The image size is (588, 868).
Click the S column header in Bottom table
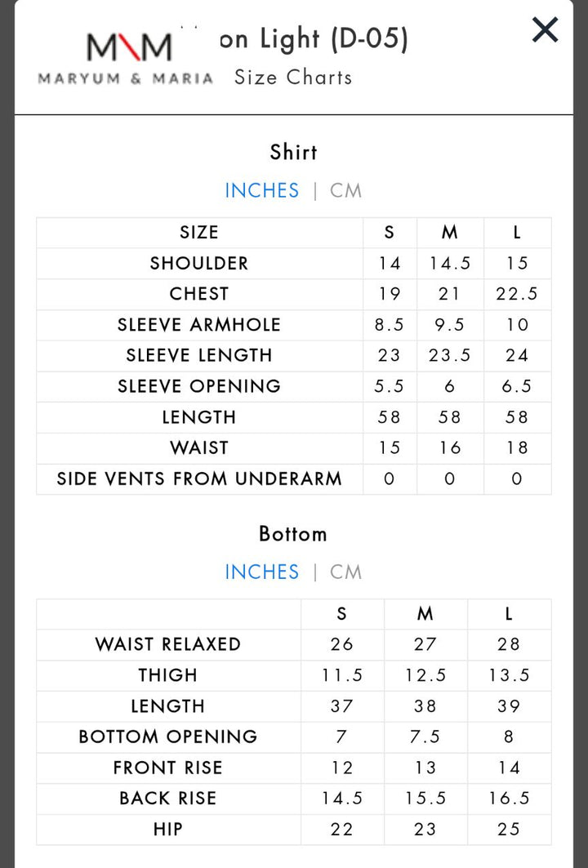click(342, 614)
